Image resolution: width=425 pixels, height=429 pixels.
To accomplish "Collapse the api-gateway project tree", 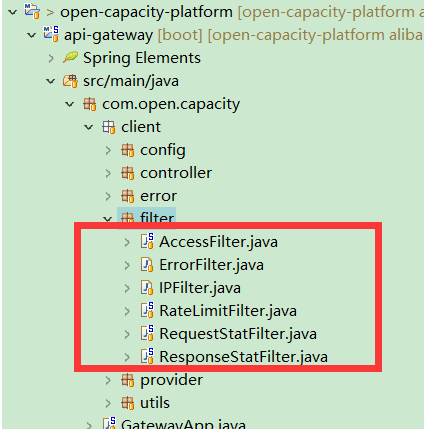I will 32,35.
